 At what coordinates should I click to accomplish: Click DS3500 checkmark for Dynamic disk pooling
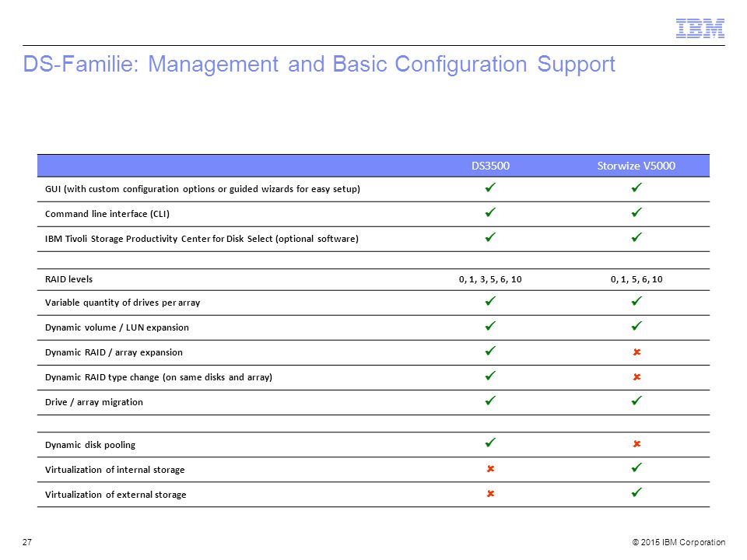[490, 443]
